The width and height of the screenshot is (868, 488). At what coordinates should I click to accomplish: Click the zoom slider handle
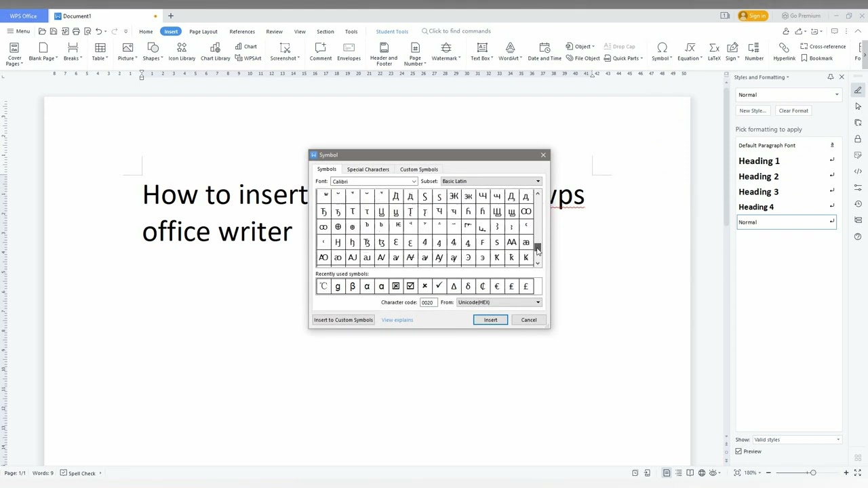pos(812,472)
